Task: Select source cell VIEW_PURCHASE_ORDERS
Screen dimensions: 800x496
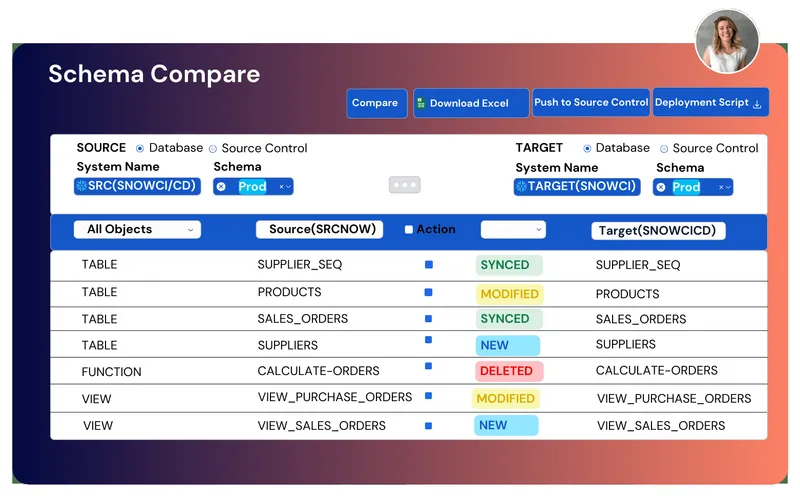Action: pyautogui.click(x=335, y=397)
